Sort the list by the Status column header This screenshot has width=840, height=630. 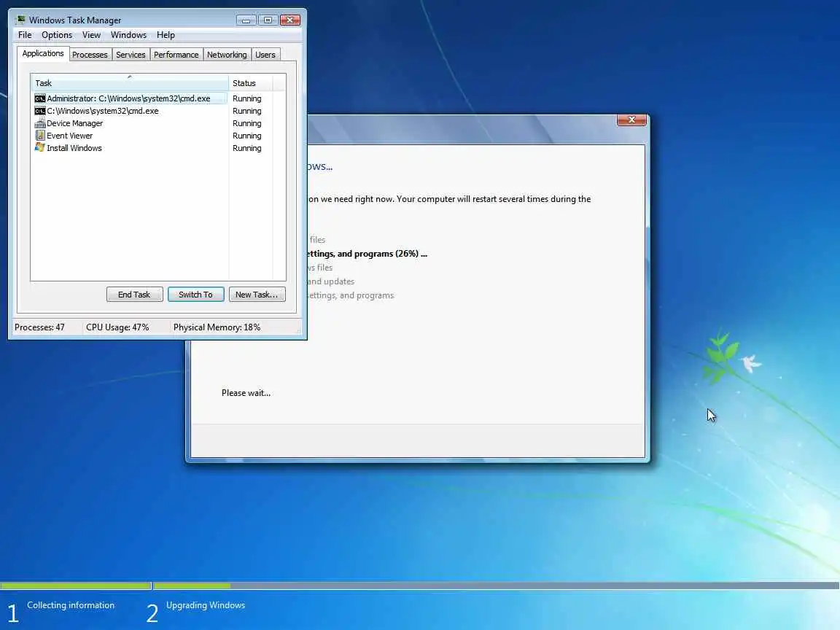point(250,83)
